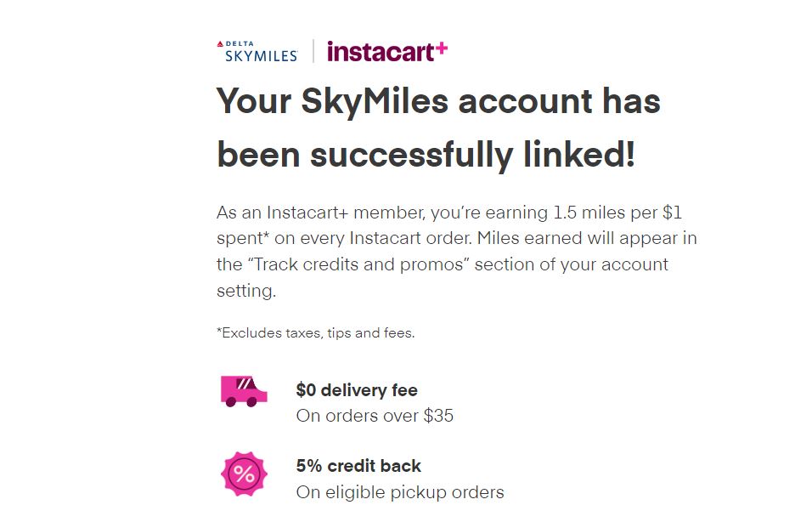Image resolution: width=812 pixels, height=522 pixels.
Task: Click the red Delta triangle emblem
Action: click(x=220, y=43)
